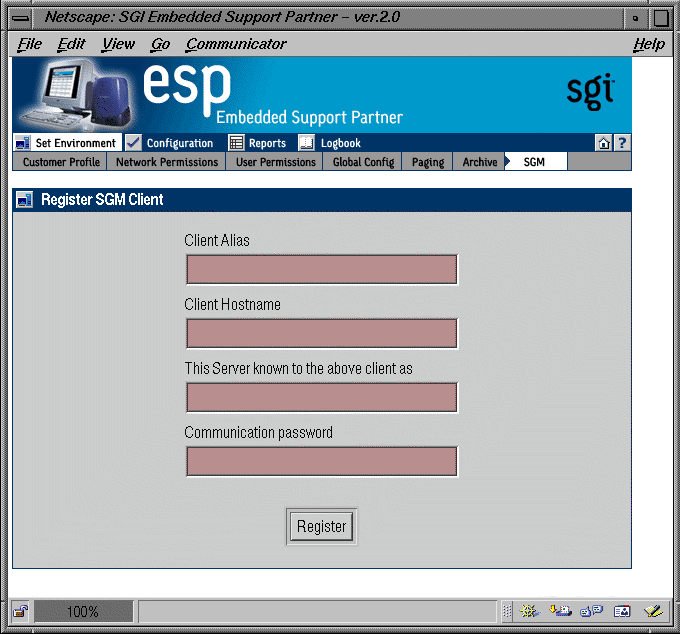Focus the Communication password field

[322, 461]
